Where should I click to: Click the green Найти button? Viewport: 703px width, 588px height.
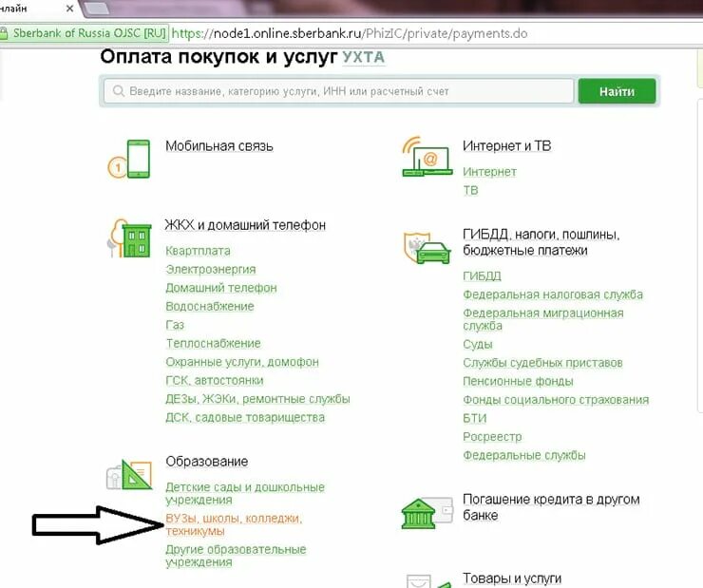click(x=617, y=91)
